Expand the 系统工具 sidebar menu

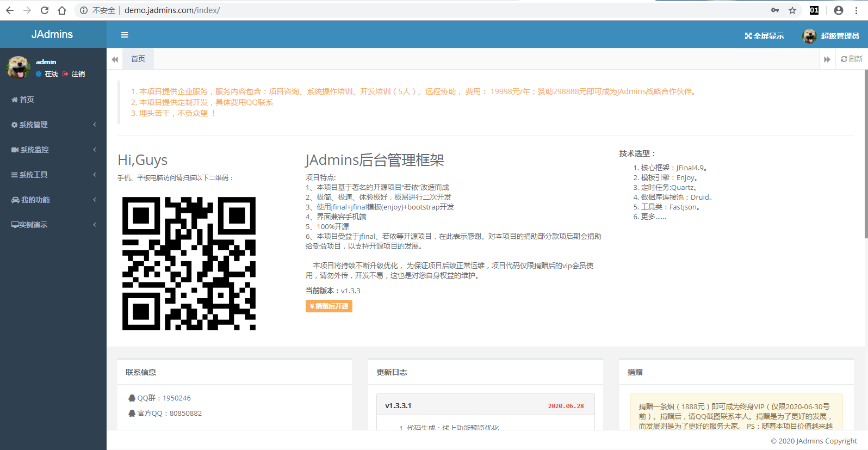click(53, 175)
